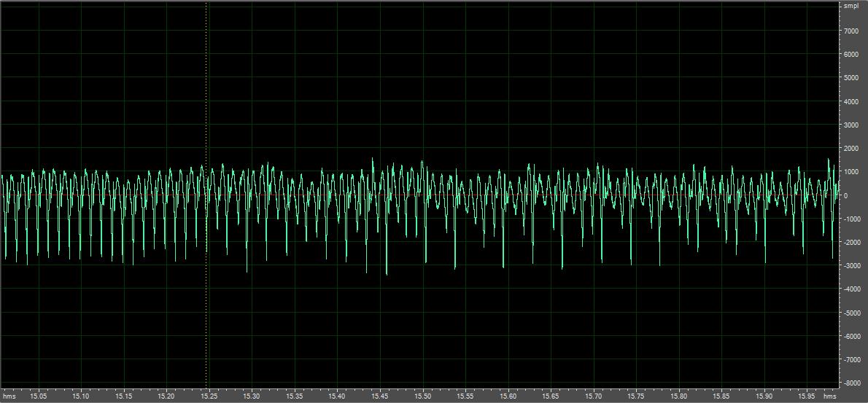The height and width of the screenshot is (403, 868).
Task: Click the -8000 value on amplitude ruler
Action: pos(852,383)
